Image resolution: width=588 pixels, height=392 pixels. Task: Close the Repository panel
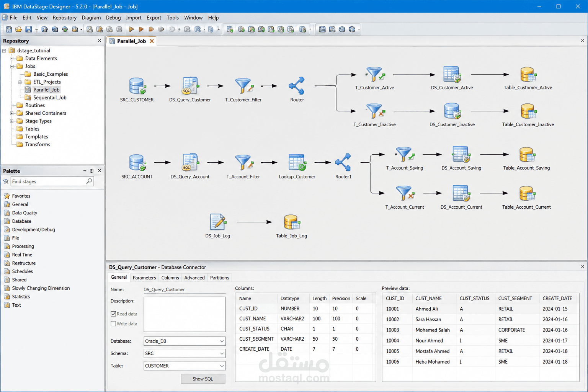100,41
